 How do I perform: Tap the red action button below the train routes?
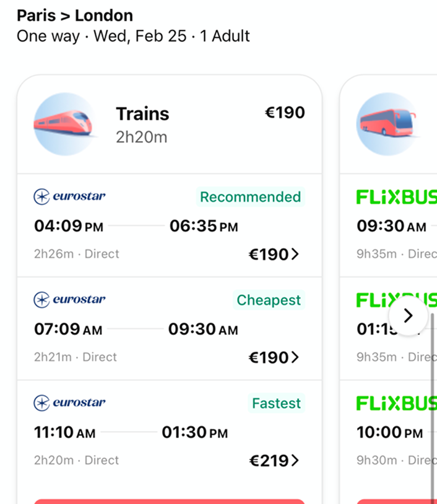click(x=170, y=500)
